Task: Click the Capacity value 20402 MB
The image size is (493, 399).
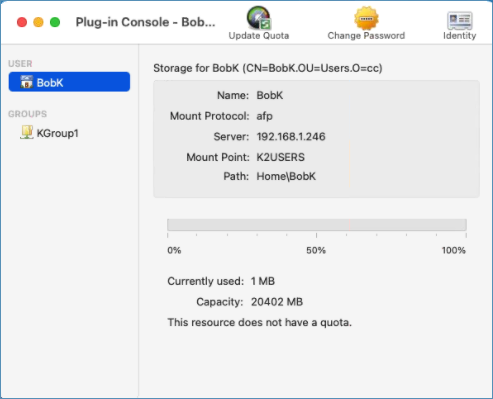Action: (x=277, y=302)
